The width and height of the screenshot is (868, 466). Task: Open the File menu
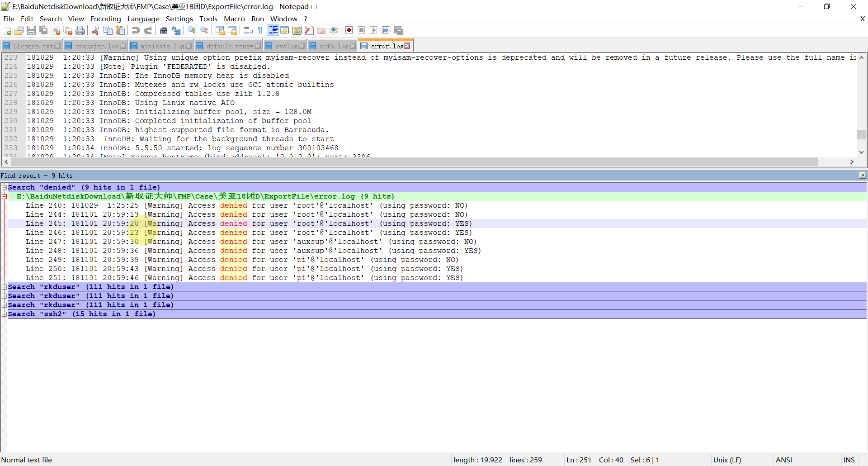9,19
